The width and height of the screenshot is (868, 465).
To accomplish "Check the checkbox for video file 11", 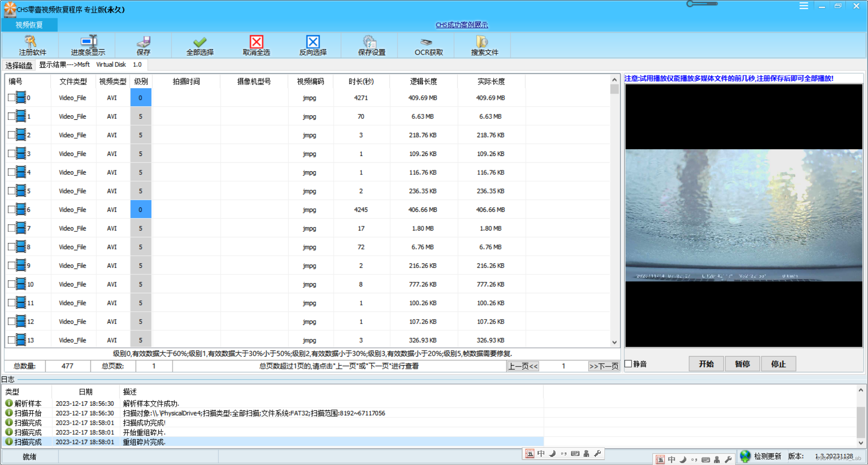I will coord(11,303).
